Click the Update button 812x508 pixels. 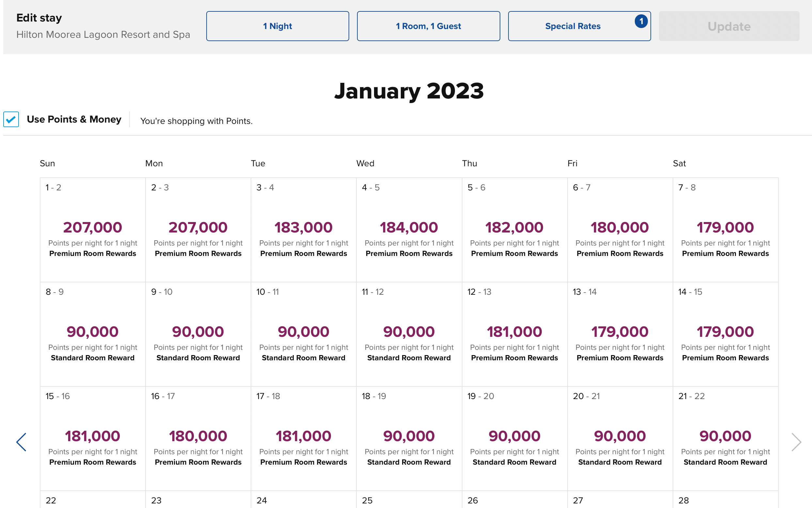729,26
